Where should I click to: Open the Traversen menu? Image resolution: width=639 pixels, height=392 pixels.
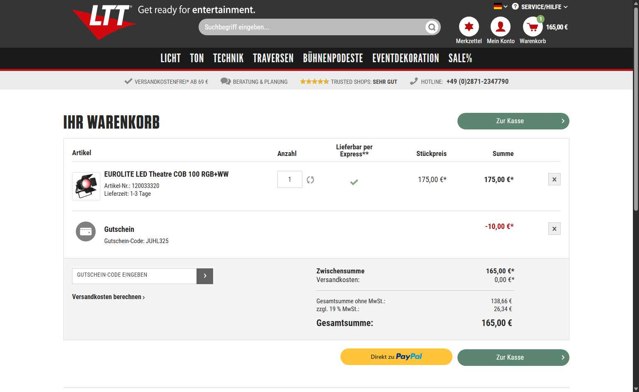click(x=273, y=58)
